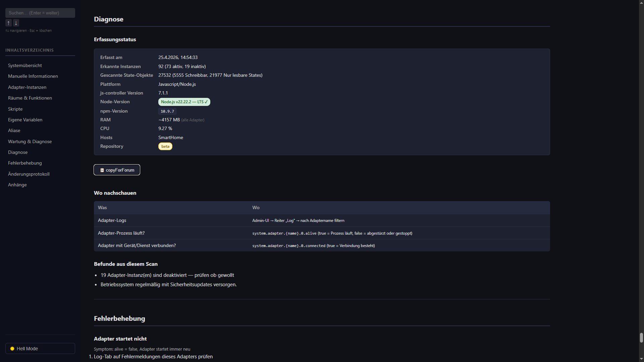Click the up arrow search navigation icon

click(x=8, y=23)
